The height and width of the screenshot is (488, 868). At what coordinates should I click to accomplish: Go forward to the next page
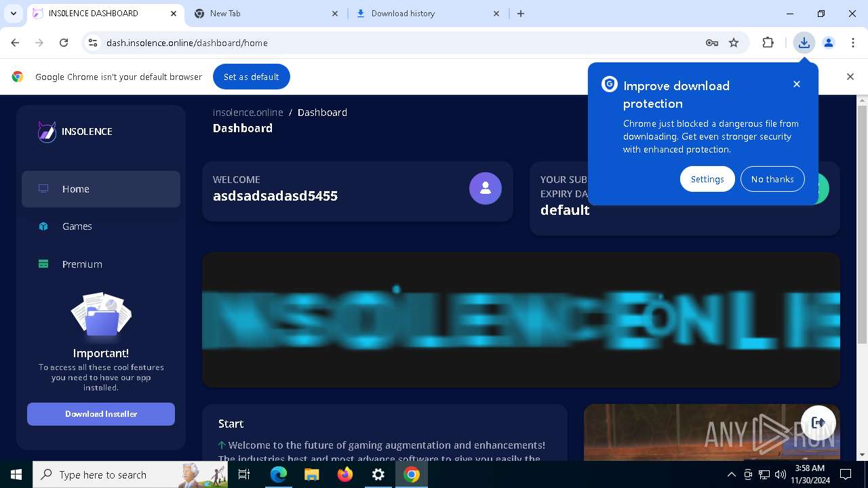coord(39,43)
